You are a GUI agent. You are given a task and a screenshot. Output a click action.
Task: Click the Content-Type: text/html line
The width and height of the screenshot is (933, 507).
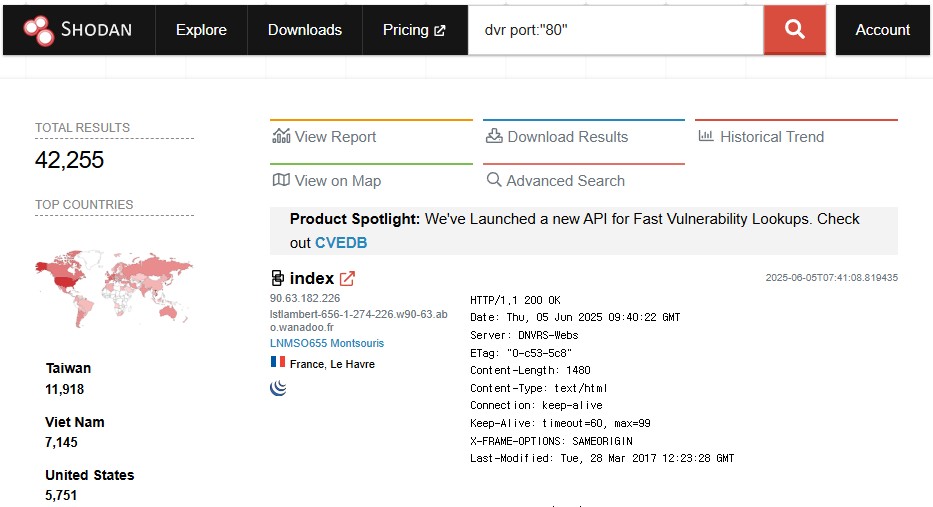539,388
